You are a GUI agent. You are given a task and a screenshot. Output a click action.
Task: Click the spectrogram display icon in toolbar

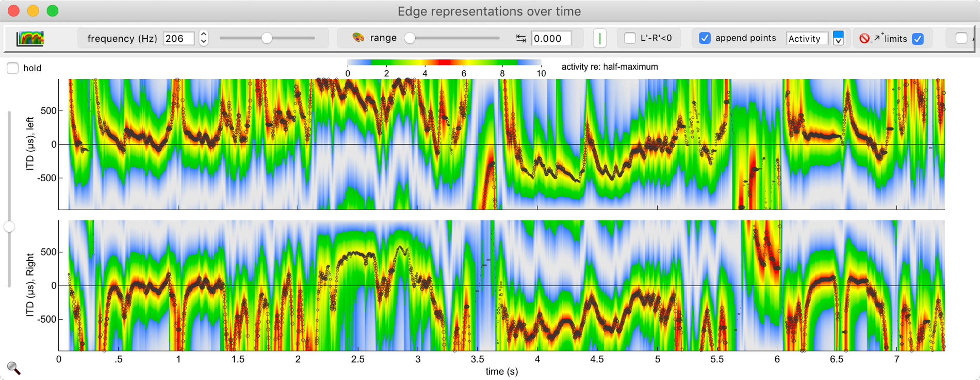click(30, 38)
